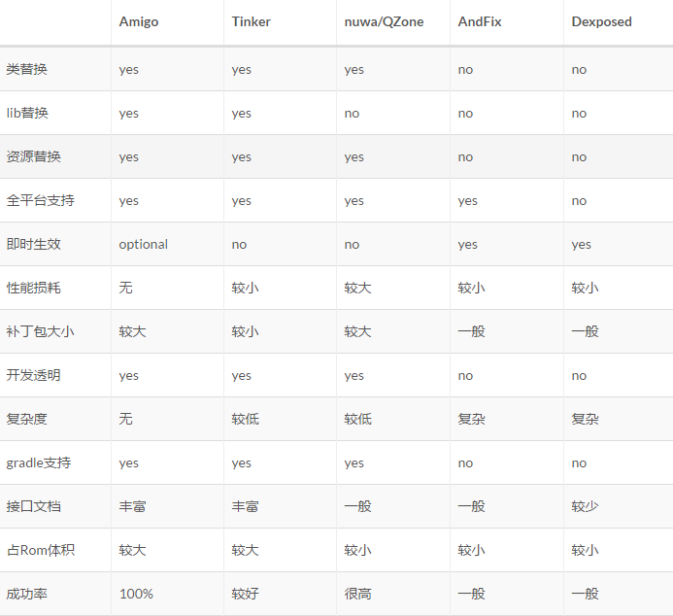Select the 性能损耗 row label
673x616 pixels.
[33, 288]
